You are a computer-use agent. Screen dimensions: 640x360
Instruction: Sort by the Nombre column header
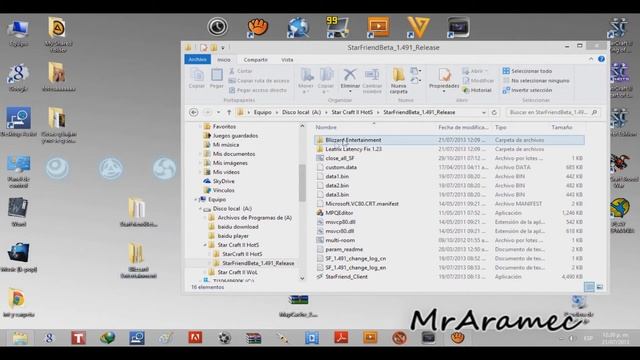coord(326,127)
